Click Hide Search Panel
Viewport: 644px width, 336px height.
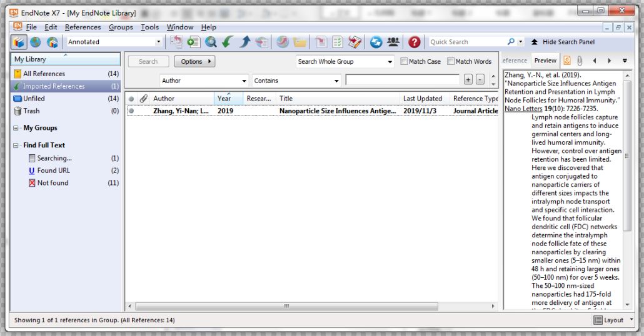[563, 42]
